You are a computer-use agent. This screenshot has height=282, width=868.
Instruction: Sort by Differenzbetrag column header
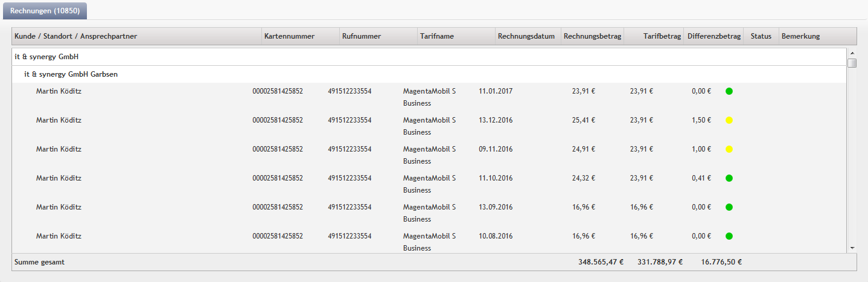coord(714,36)
